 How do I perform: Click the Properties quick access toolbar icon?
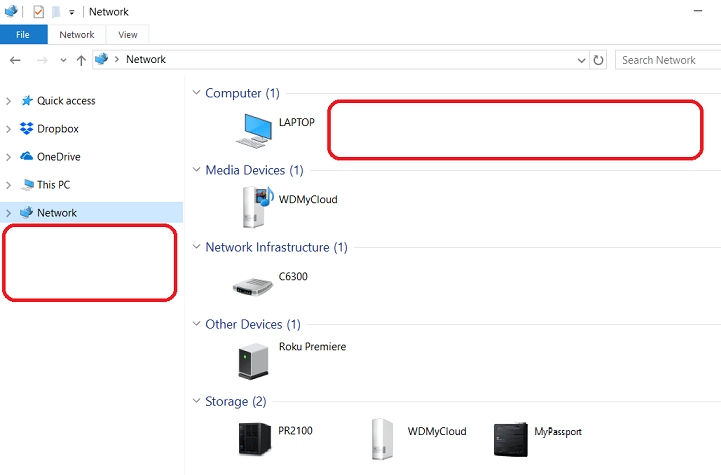tap(39, 11)
